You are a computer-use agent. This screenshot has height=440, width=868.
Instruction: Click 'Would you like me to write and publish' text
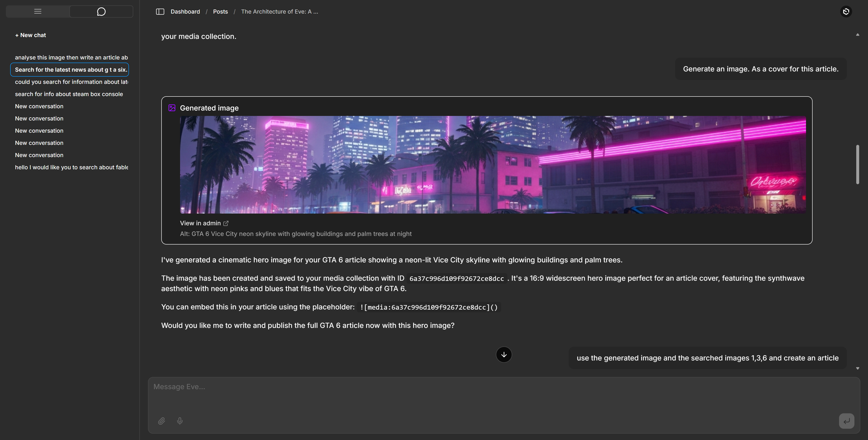[x=308, y=326]
